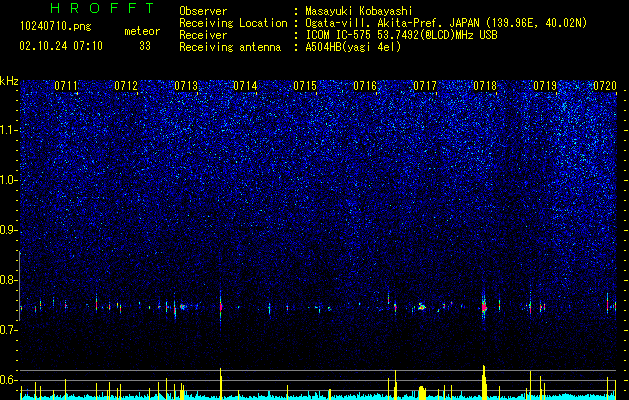Viewport: 629px width, 400px height.
Task: Click the 0715 time marker
Action: coord(305,86)
